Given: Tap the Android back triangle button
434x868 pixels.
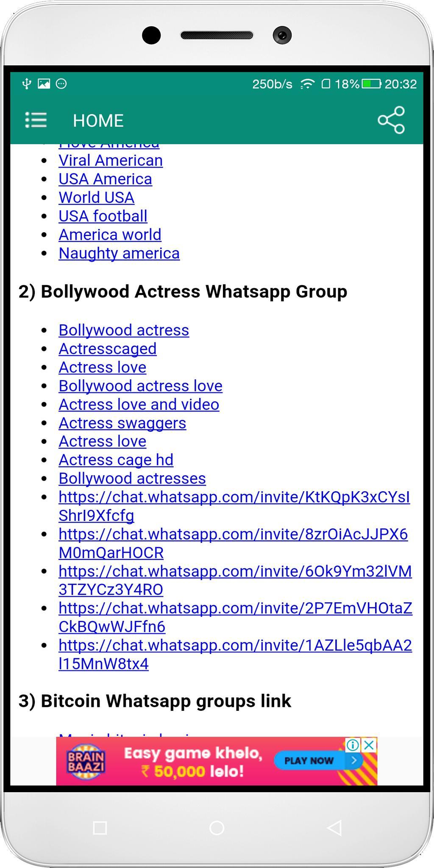Looking at the screenshot, I should (x=334, y=828).
